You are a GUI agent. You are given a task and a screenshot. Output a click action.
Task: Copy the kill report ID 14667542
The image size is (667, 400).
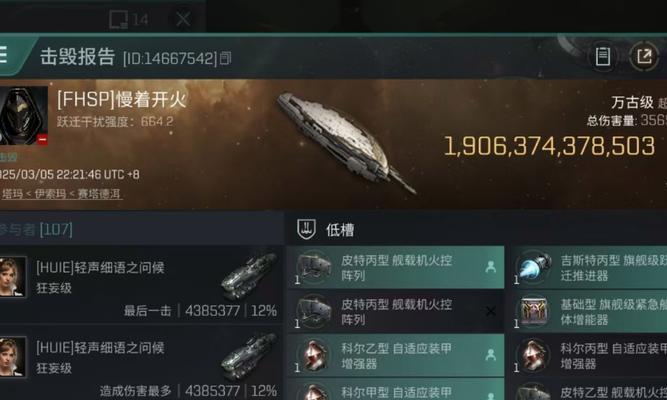[225, 58]
